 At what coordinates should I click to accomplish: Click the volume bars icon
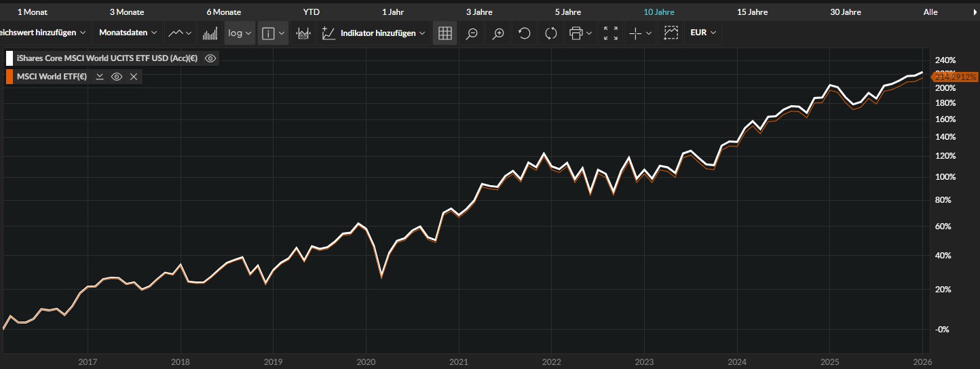pyautogui.click(x=210, y=33)
